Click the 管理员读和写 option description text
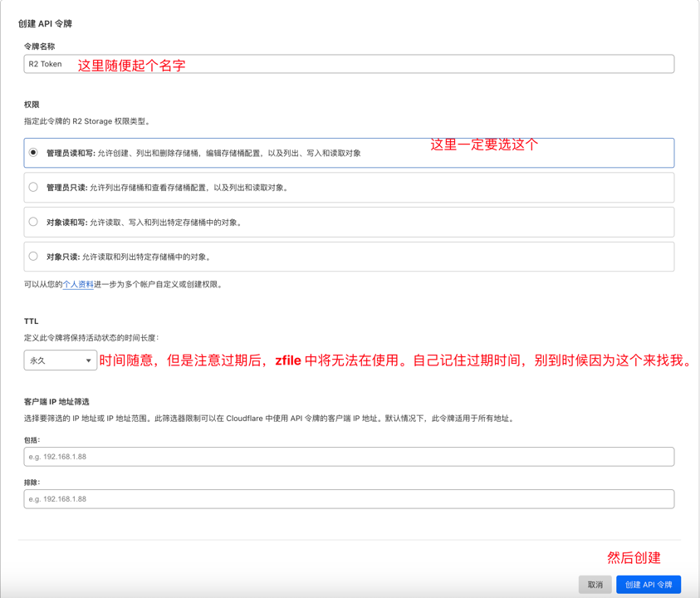Screen dimensions: 700x598 (x=228, y=154)
